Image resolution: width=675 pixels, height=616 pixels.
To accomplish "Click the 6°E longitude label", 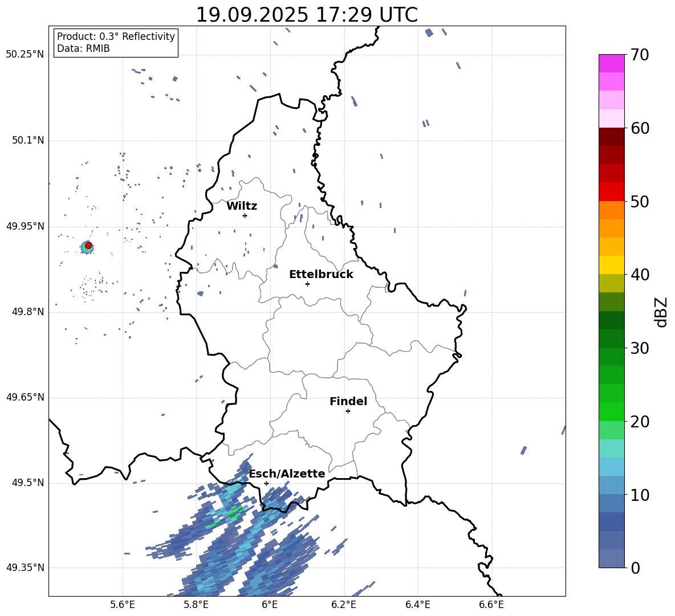I will click(x=270, y=605).
